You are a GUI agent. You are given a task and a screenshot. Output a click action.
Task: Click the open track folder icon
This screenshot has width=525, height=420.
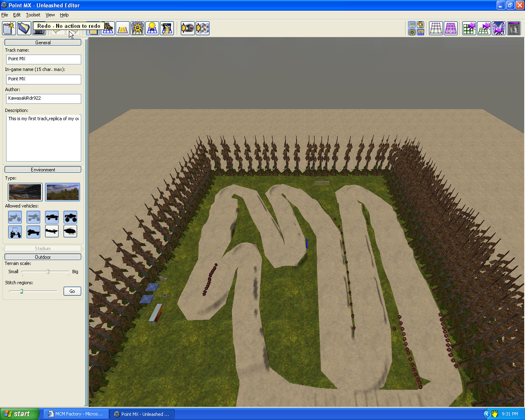click(24, 28)
